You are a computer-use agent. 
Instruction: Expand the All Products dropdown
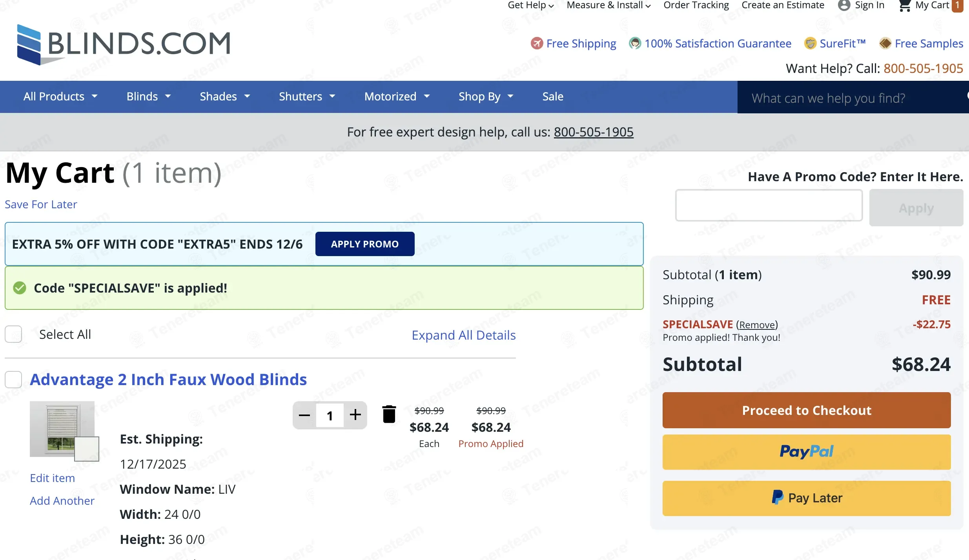pos(60,96)
